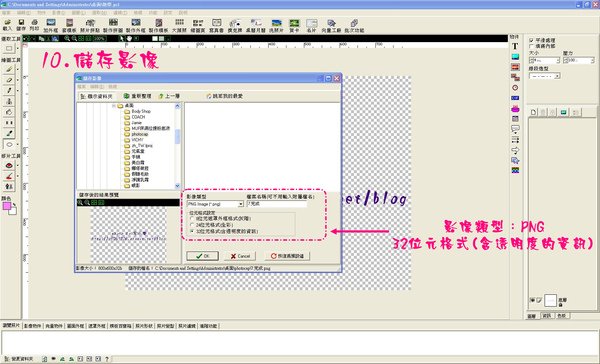Screen dimensions: 600x364
Task: Open the 名片 (business card) tool
Action: pos(311,25)
